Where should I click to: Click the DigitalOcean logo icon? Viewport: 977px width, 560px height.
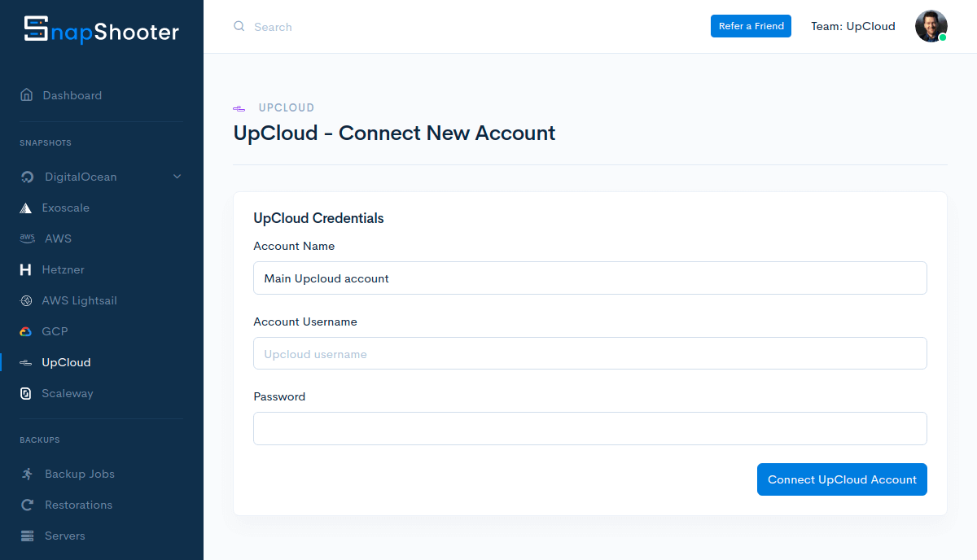(x=28, y=177)
